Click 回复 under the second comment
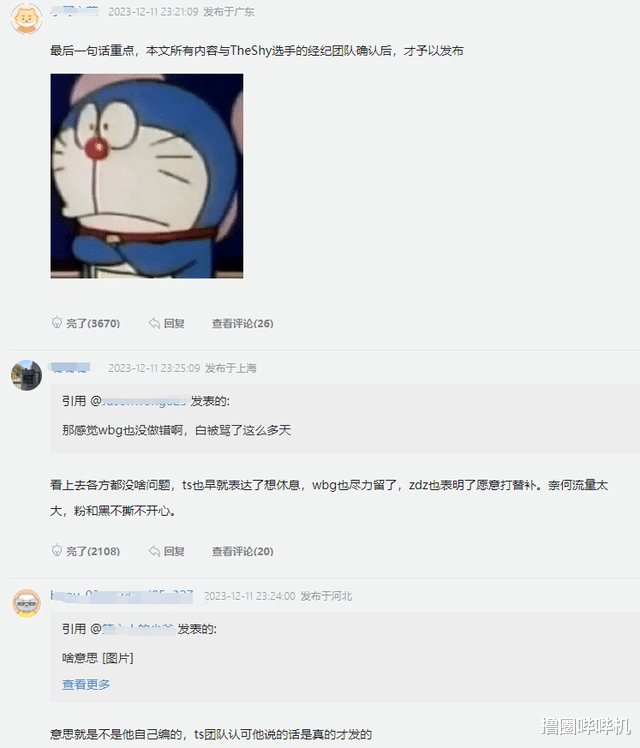 [x=174, y=551]
